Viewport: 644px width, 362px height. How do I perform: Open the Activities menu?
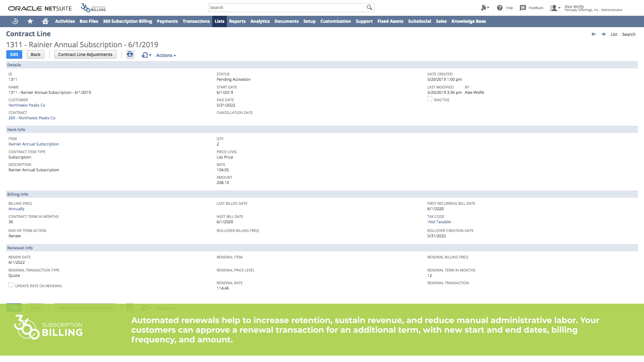click(x=65, y=21)
